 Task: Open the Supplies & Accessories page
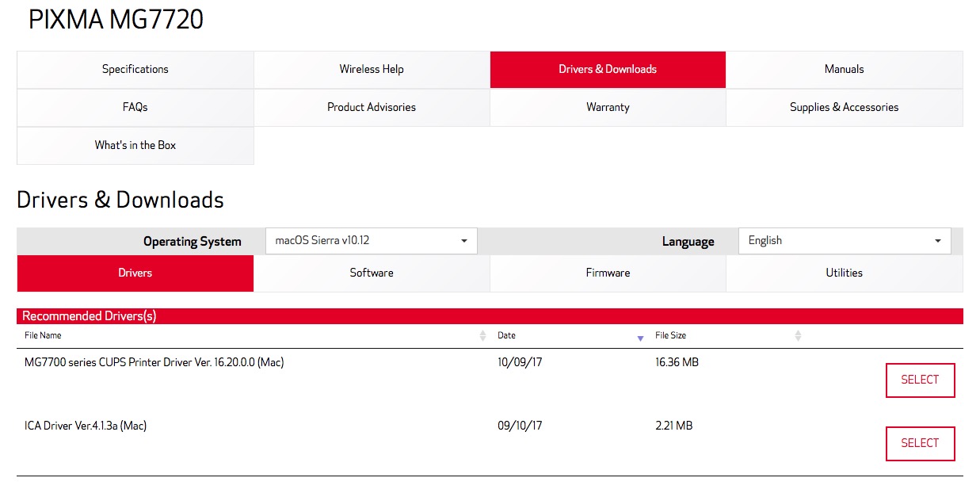[x=844, y=107]
